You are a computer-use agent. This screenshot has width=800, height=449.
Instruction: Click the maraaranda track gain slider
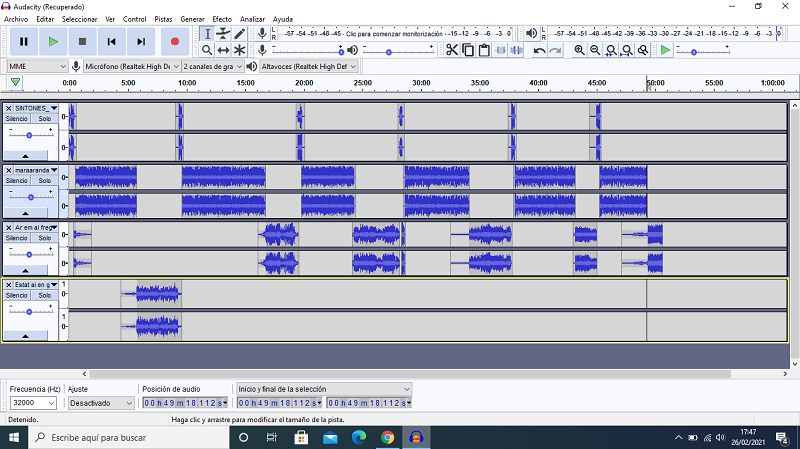click(30, 197)
